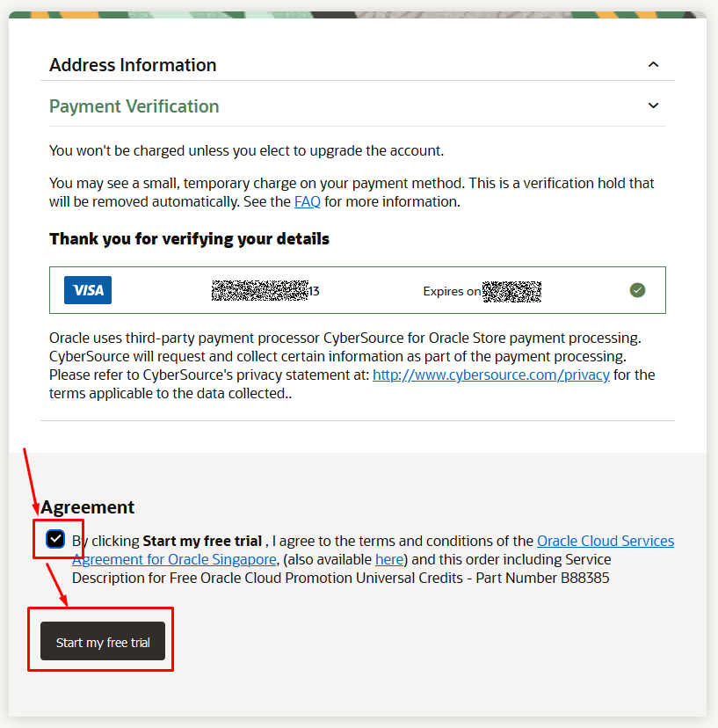The height and width of the screenshot is (728, 718).
Task: Collapse the Address Information section chevron
Action: pyautogui.click(x=653, y=64)
